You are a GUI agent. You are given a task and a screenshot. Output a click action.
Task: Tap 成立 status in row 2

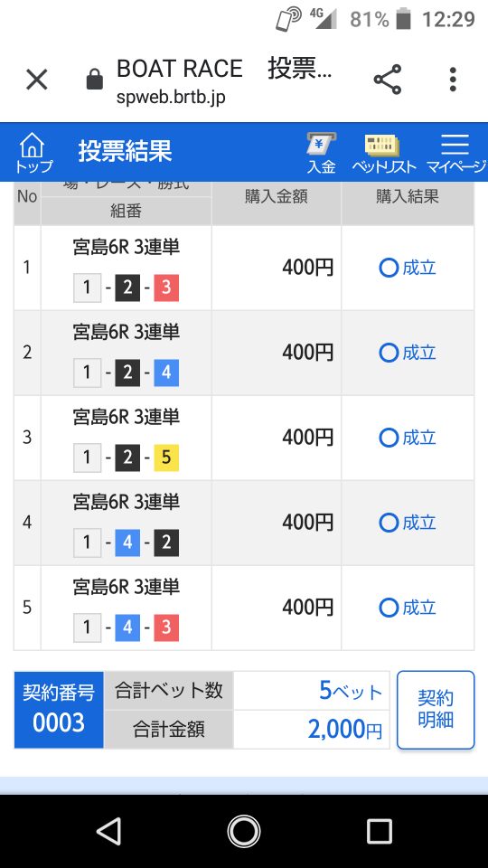tap(408, 353)
